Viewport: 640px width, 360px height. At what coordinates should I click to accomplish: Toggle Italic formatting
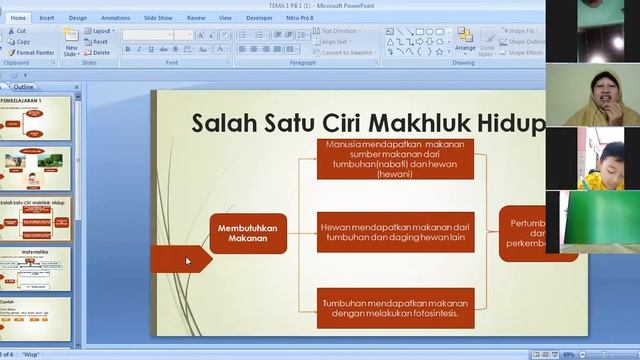pyautogui.click(x=139, y=49)
